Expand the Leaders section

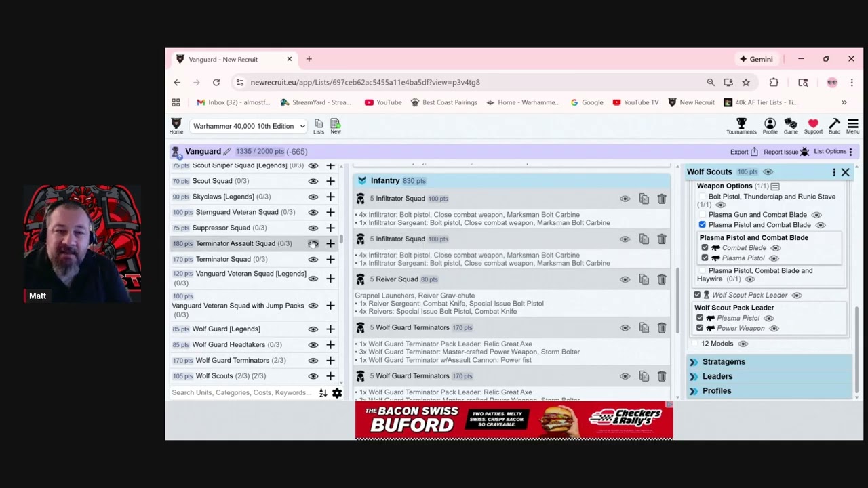pyautogui.click(x=769, y=376)
